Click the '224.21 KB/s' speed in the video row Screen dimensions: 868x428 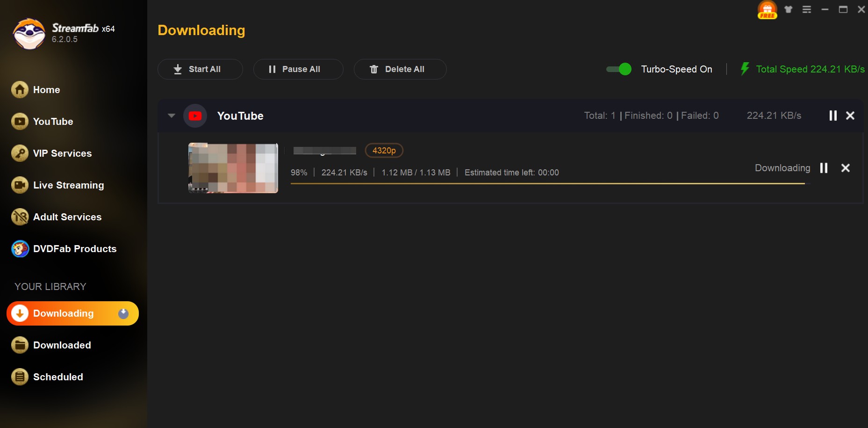point(344,173)
